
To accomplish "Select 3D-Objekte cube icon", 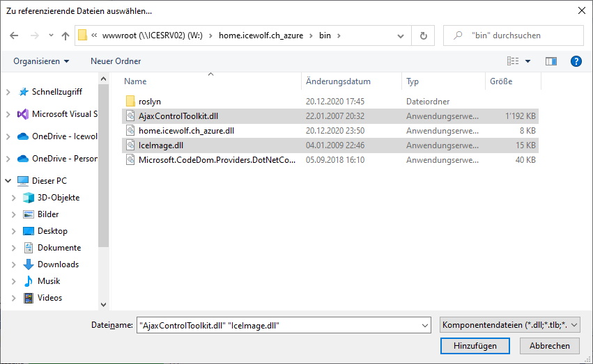I will tap(29, 198).
